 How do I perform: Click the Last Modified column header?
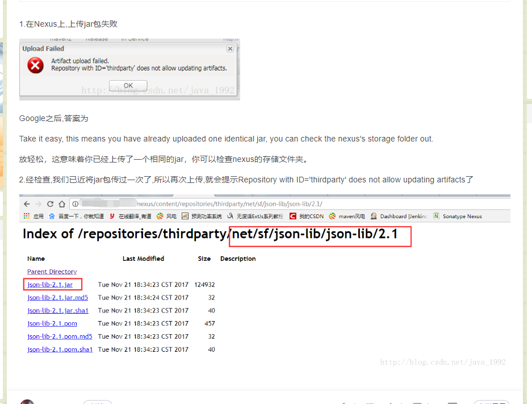[x=143, y=259]
